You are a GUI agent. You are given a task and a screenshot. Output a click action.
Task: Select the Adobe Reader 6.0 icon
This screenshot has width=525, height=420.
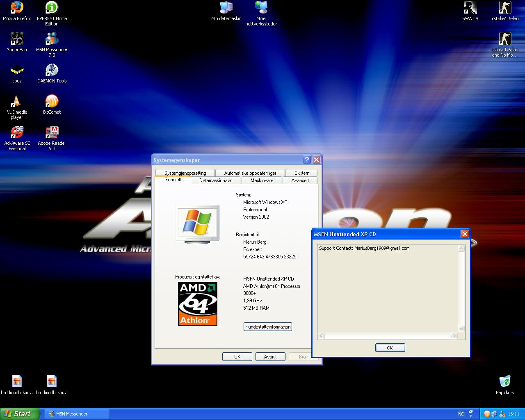click(52, 138)
